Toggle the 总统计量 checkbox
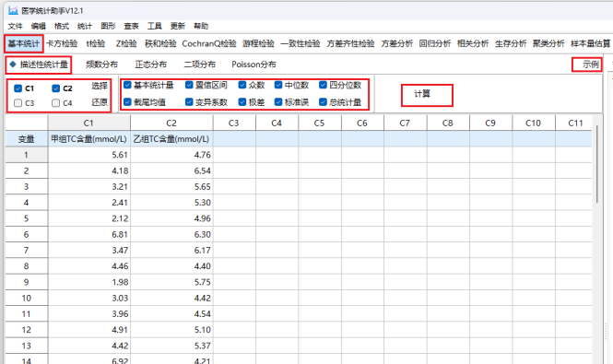This screenshot has height=364, width=613. point(323,102)
